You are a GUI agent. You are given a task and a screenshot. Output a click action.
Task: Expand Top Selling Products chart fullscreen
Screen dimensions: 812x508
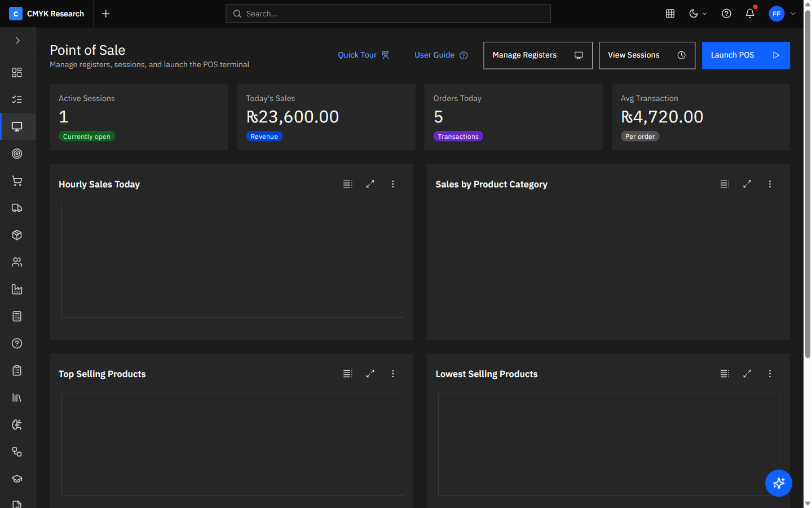[370, 374]
